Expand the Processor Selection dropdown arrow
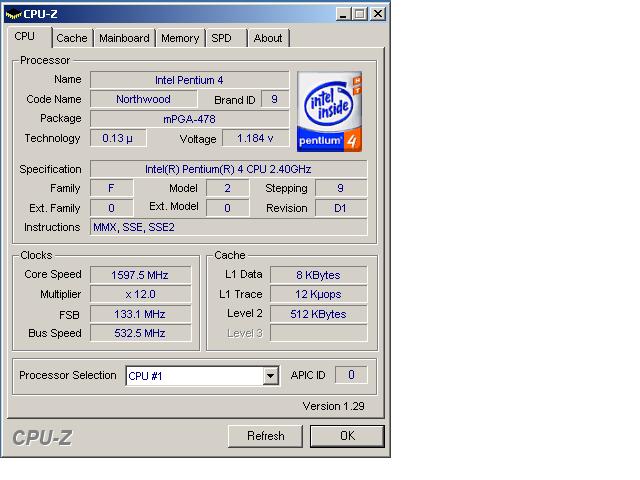 (x=270, y=376)
